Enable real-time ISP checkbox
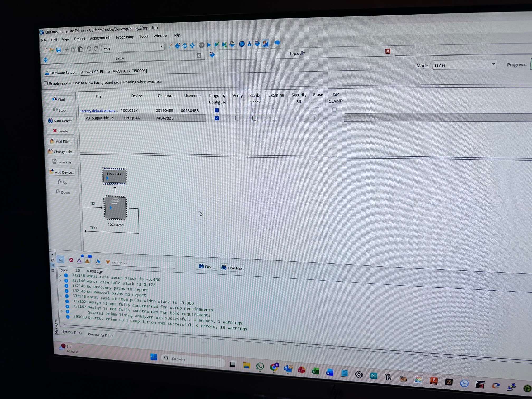 click(x=46, y=83)
